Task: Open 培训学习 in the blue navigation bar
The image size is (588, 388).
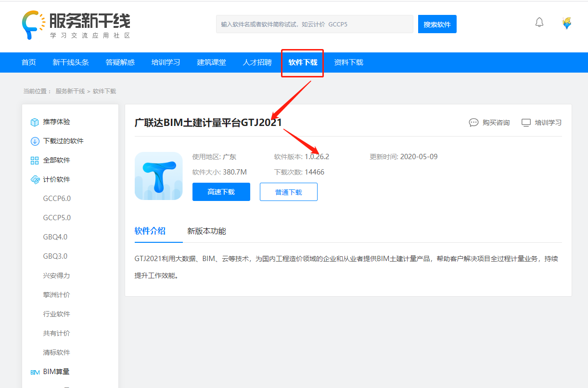Action: pos(166,63)
